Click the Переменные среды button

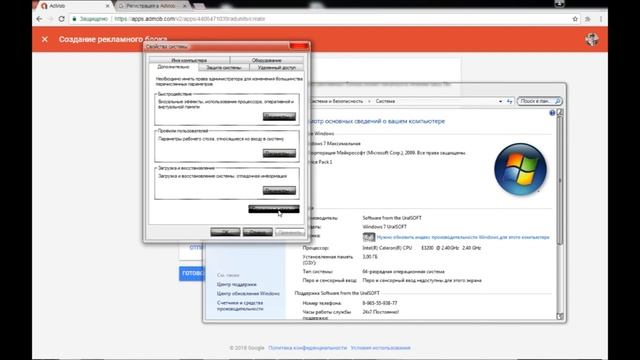[274, 209]
